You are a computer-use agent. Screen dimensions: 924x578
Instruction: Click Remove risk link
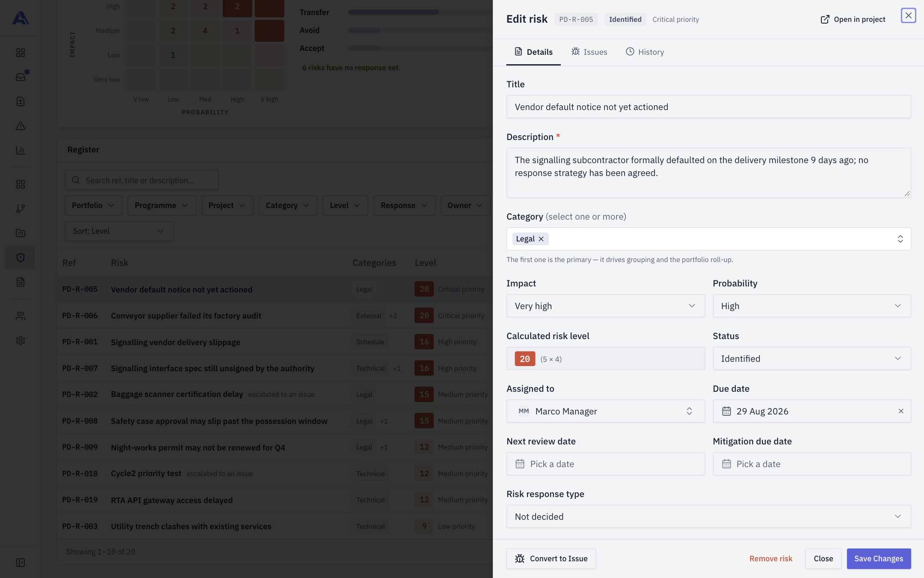point(771,559)
